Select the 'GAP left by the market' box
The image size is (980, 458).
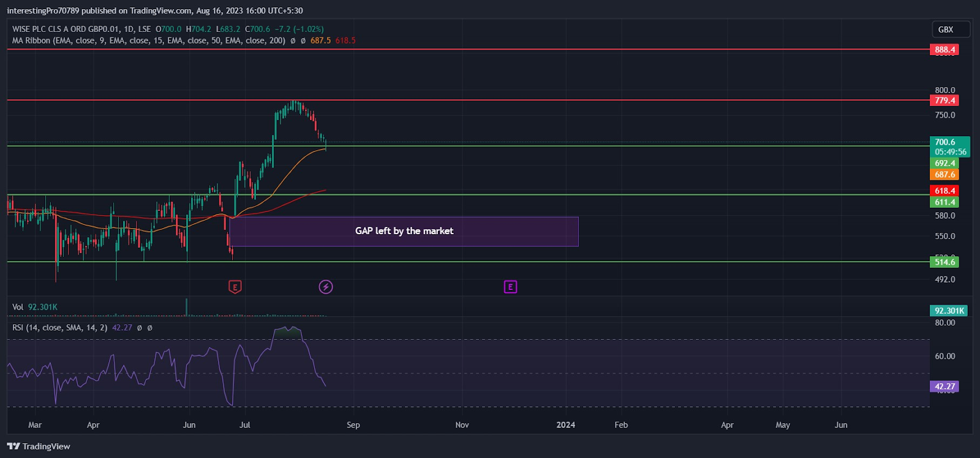click(404, 231)
